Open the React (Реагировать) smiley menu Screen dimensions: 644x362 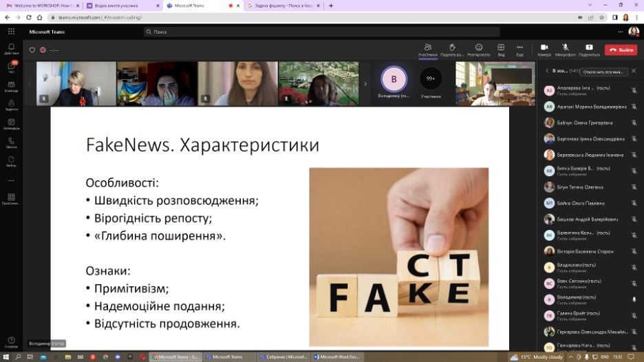pos(478,50)
